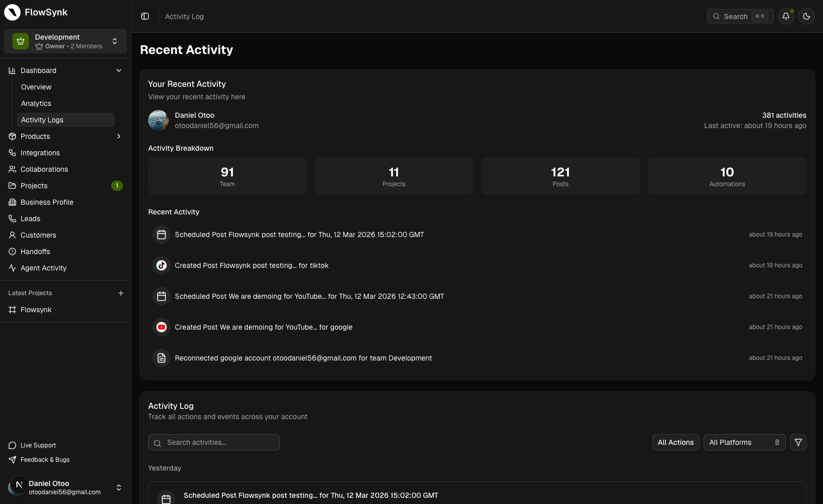Open the FlowSynk logo home icon
This screenshot has width=823, height=504.
pos(12,12)
